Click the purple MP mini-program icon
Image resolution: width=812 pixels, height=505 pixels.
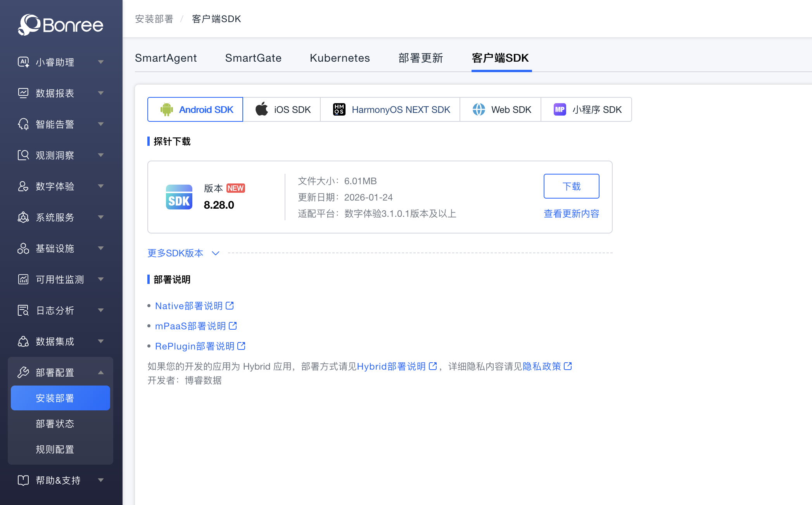pyautogui.click(x=560, y=109)
